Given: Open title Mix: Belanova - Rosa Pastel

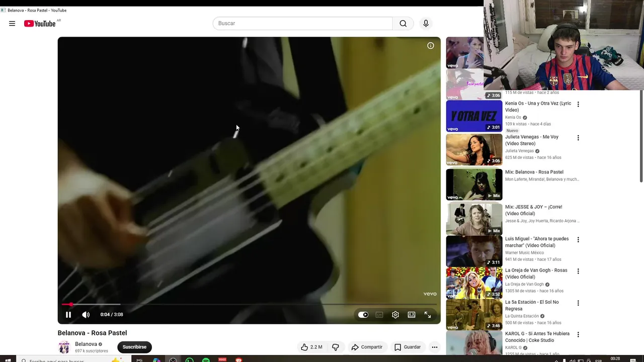Looking at the screenshot, I should pos(534,172).
